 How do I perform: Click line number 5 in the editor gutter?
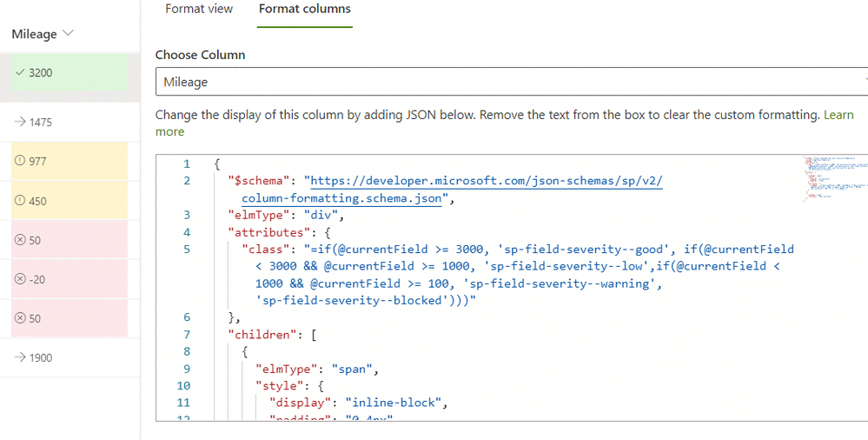point(186,249)
